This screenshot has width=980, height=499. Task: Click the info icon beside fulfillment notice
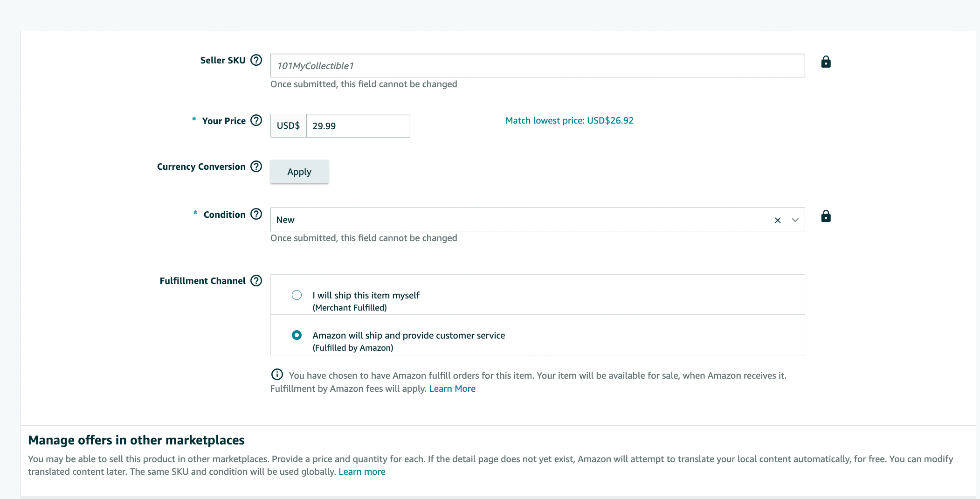[x=277, y=374]
